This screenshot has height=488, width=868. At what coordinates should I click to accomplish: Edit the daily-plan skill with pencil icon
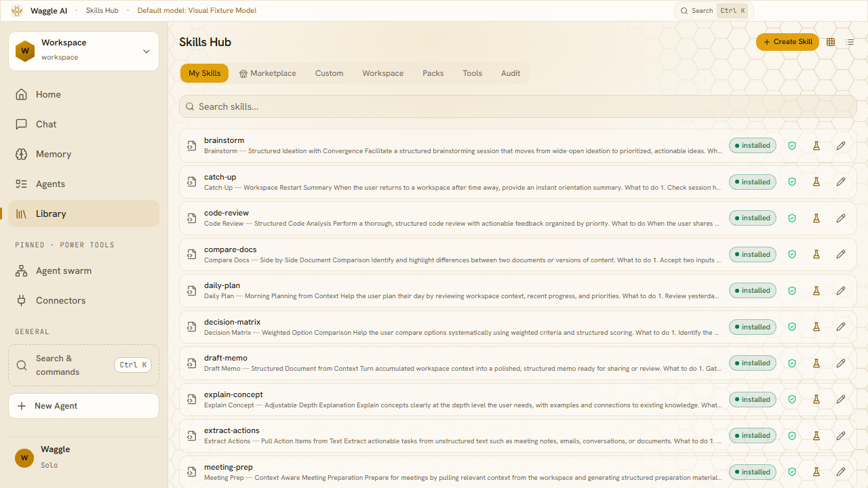tap(841, 291)
